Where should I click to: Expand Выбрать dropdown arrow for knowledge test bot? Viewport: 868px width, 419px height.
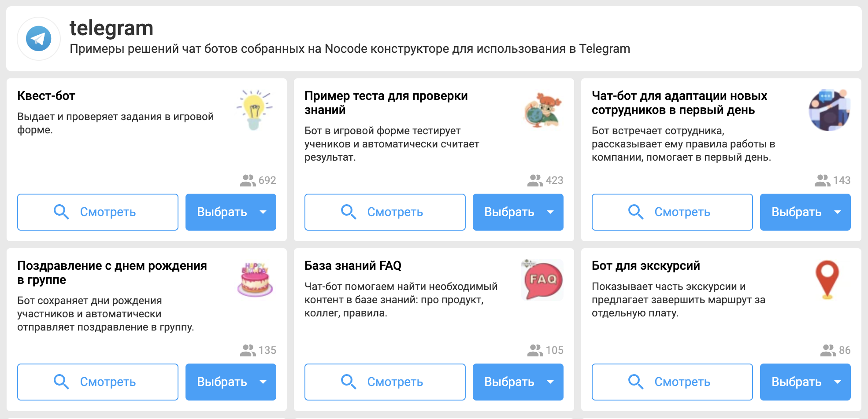[550, 212]
